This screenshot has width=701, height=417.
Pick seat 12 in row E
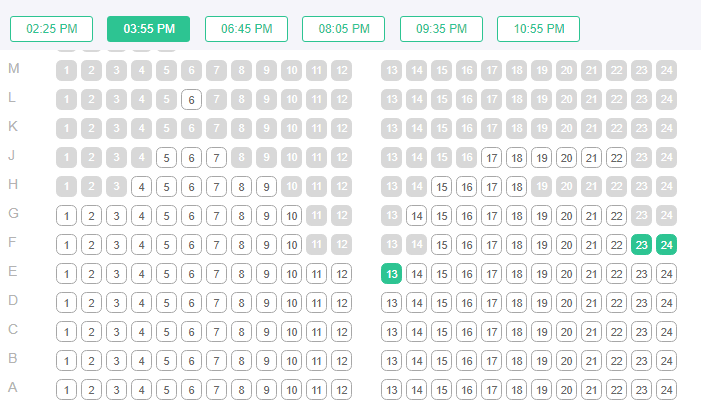coord(342,274)
